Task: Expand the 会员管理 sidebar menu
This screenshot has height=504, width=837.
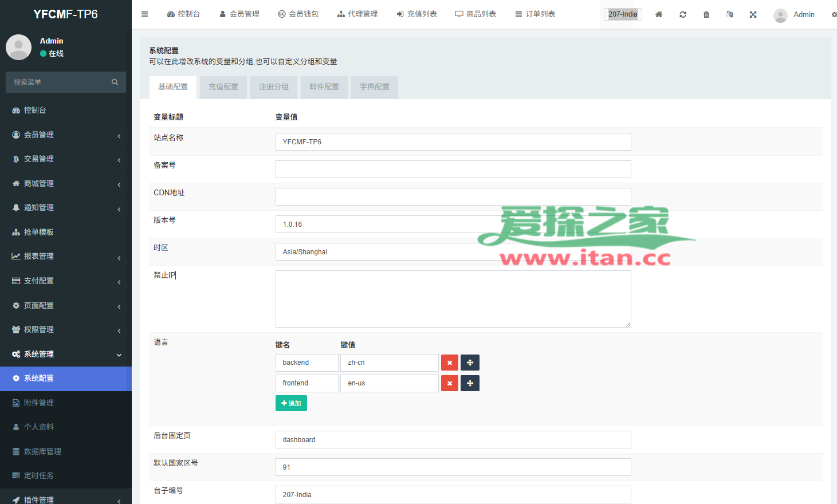Action: pyautogui.click(x=65, y=135)
